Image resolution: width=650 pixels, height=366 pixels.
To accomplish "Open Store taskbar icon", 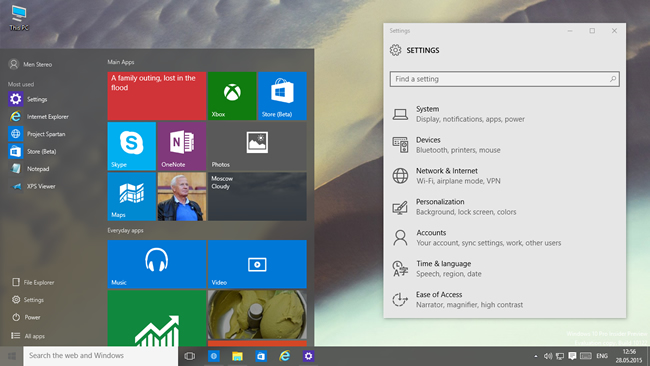I will 261,356.
